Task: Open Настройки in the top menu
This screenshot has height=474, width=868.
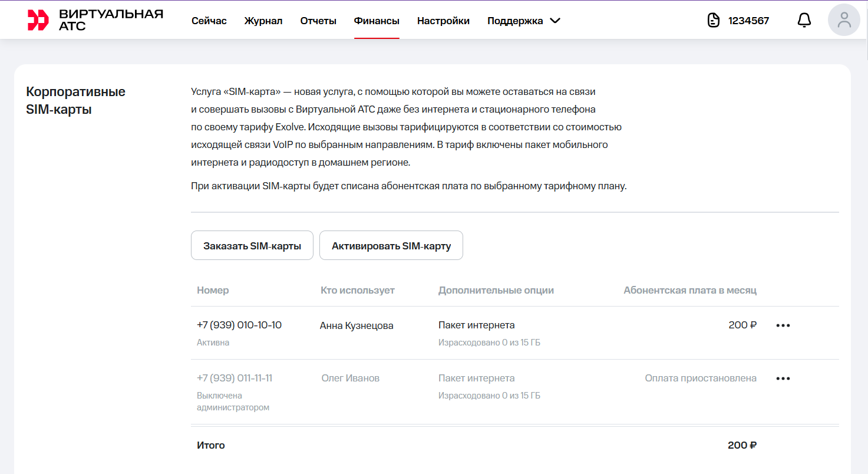Action: click(x=443, y=21)
